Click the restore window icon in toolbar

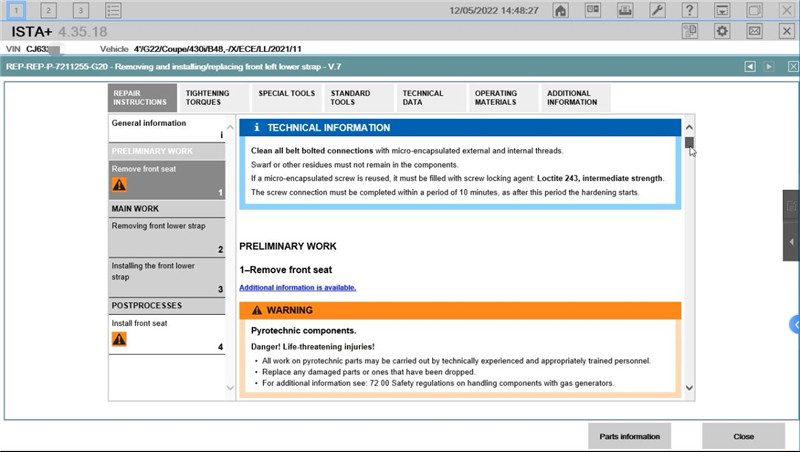click(754, 10)
